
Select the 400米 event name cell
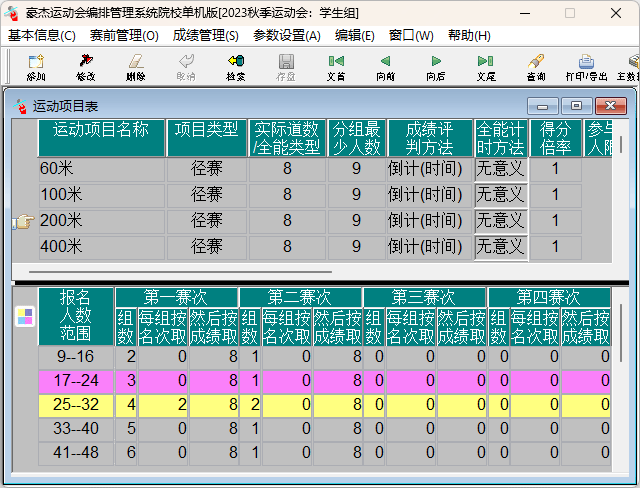[x=102, y=247]
